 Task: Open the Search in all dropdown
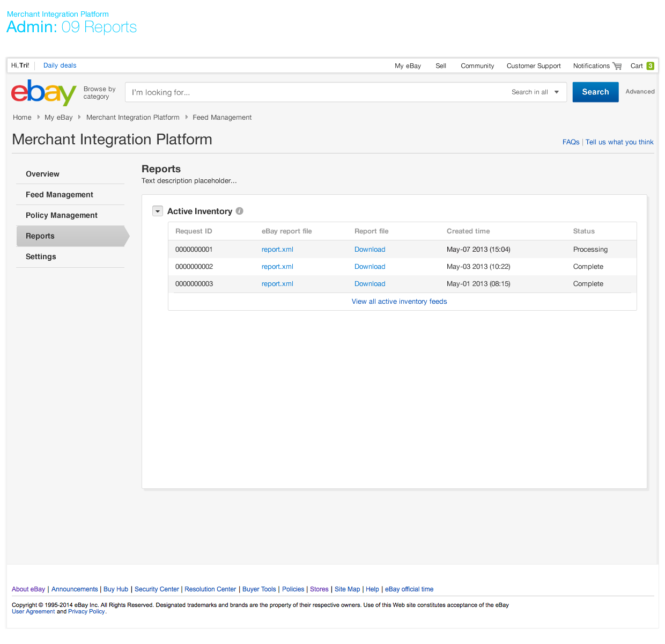[x=535, y=92]
